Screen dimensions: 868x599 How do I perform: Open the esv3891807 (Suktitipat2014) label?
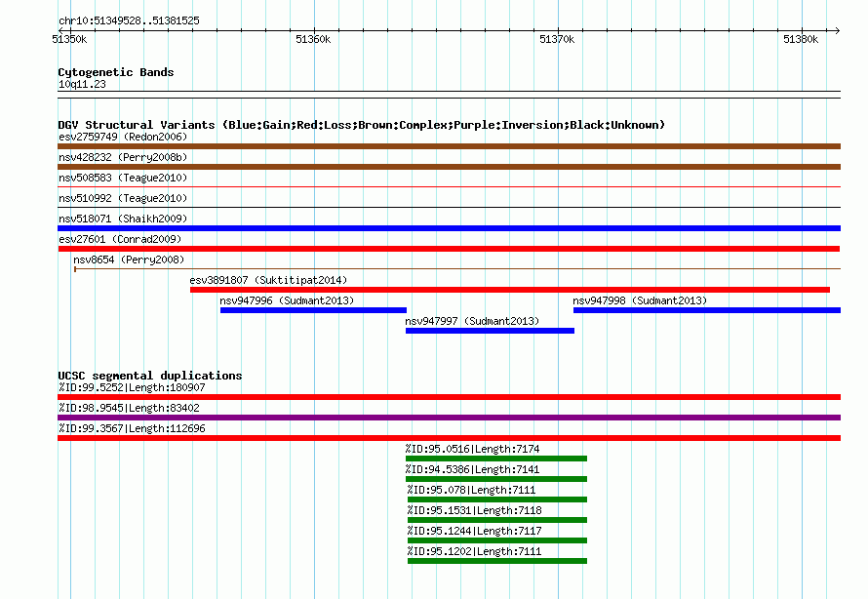pyautogui.click(x=268, y=280)
